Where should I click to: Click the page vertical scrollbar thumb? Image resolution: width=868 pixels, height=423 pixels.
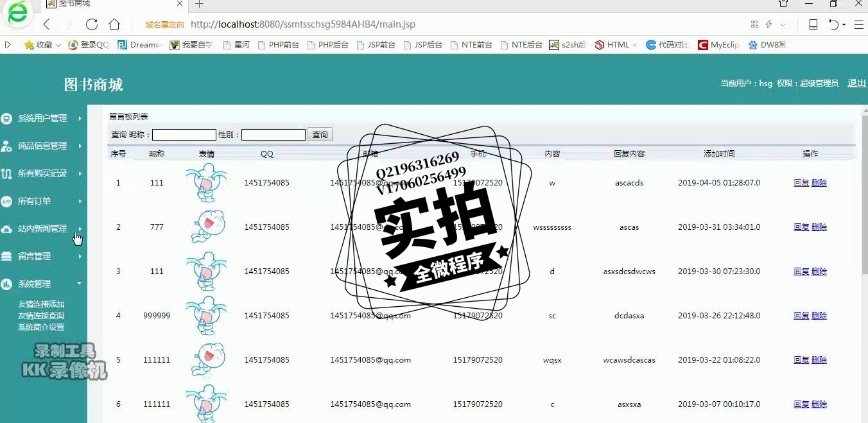(x=864, y=196)
